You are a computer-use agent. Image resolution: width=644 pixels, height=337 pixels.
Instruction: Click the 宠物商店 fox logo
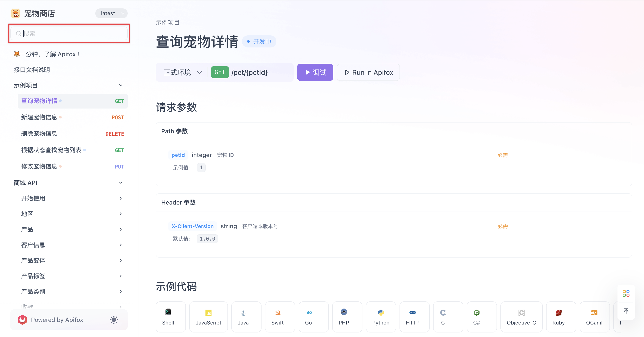click(15, 13)
